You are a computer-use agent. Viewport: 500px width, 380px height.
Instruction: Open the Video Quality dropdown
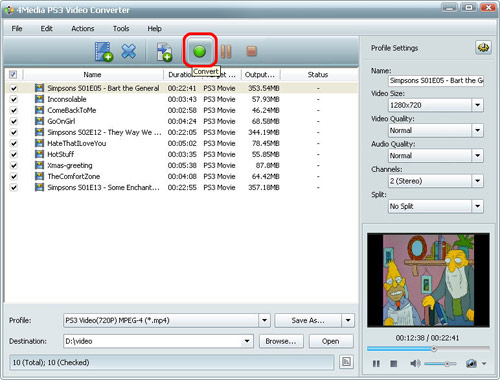click(x=477, y=130)
